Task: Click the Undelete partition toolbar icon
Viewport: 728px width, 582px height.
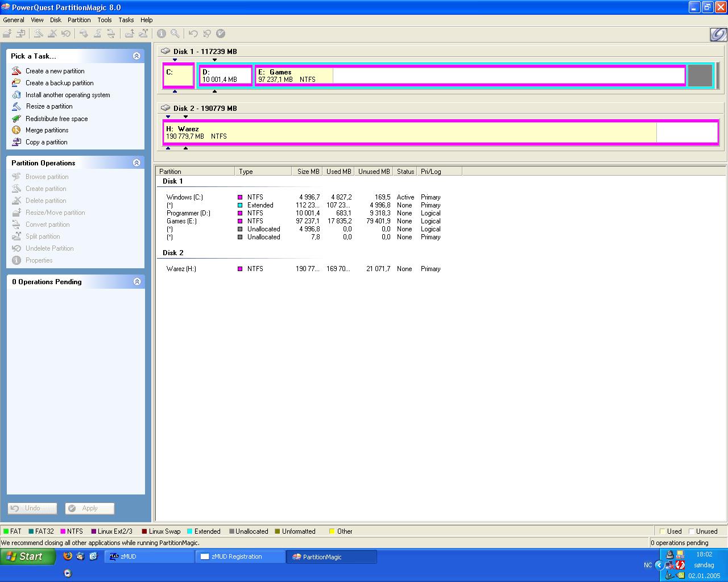Action: coord(66,34)
